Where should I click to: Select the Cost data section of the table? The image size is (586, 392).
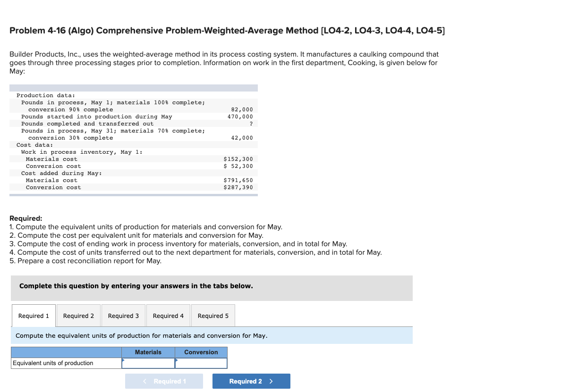click(x=132, y=166)
